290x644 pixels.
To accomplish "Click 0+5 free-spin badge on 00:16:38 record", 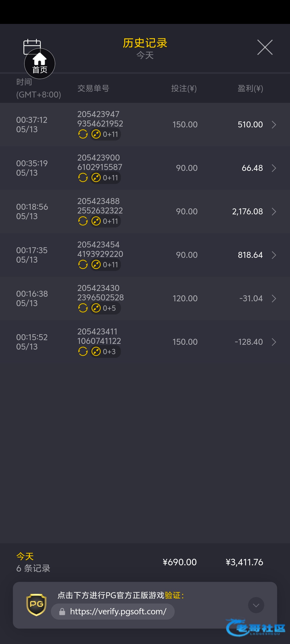I will point(105,308).
